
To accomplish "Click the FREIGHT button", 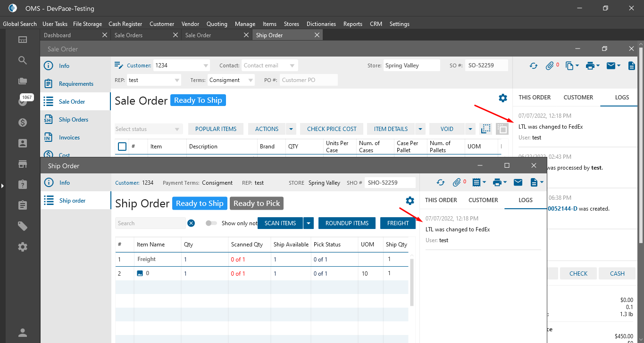I will tap(398, 223).
